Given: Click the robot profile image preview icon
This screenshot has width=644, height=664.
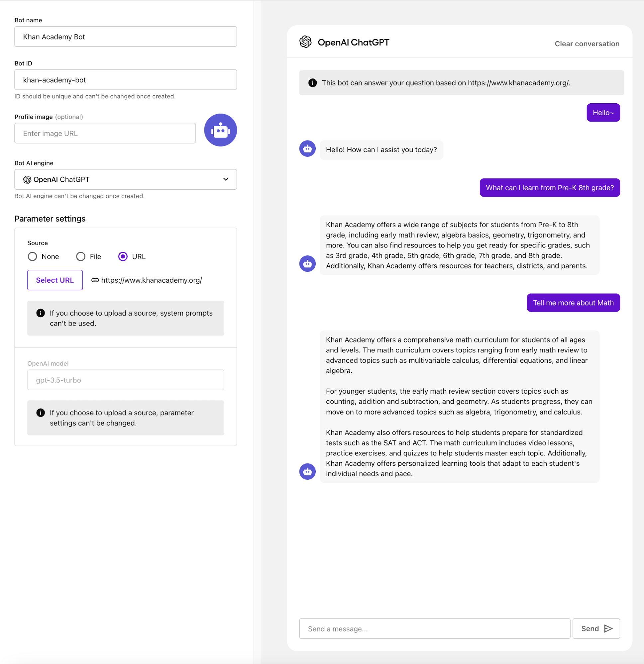Looking at the screenshot, I should coord(220,130).
